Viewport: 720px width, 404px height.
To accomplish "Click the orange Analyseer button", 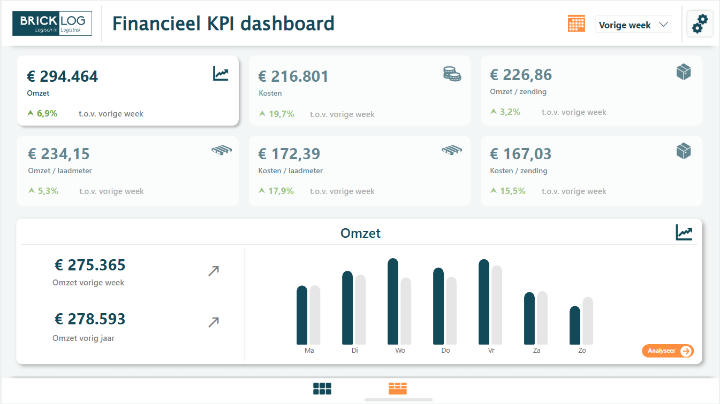I will click(x=668, y=351).
